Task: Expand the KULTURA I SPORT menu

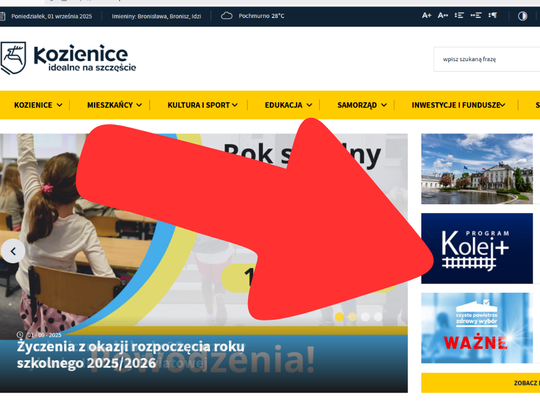Action: point(202,105)
